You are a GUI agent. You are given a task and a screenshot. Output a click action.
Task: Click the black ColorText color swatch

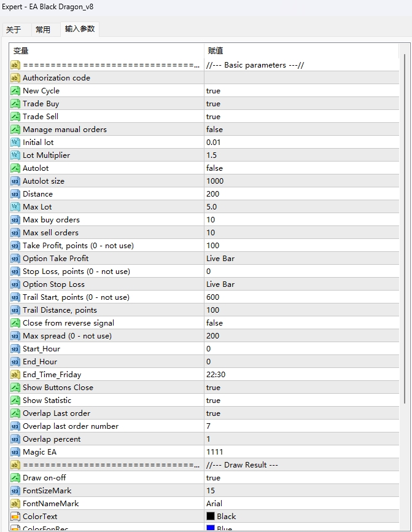click(211, 516)
